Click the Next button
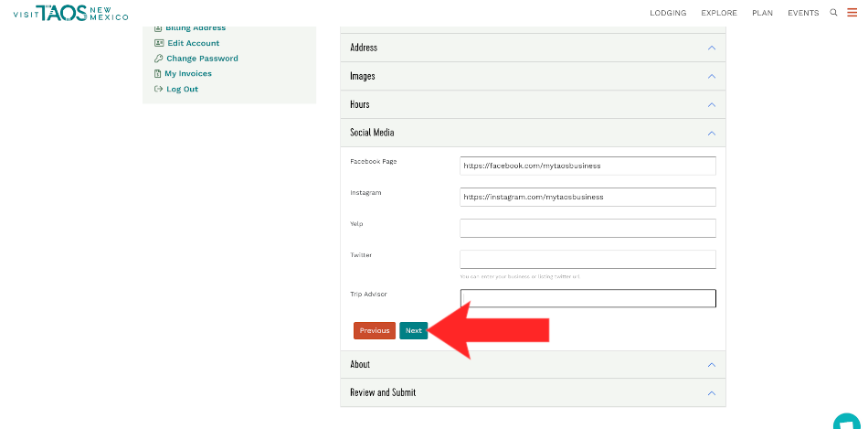Viewport: 868px width, 429px height. 414,330
